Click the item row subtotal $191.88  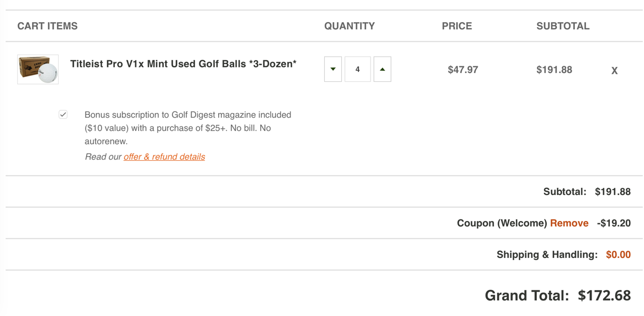554,70
